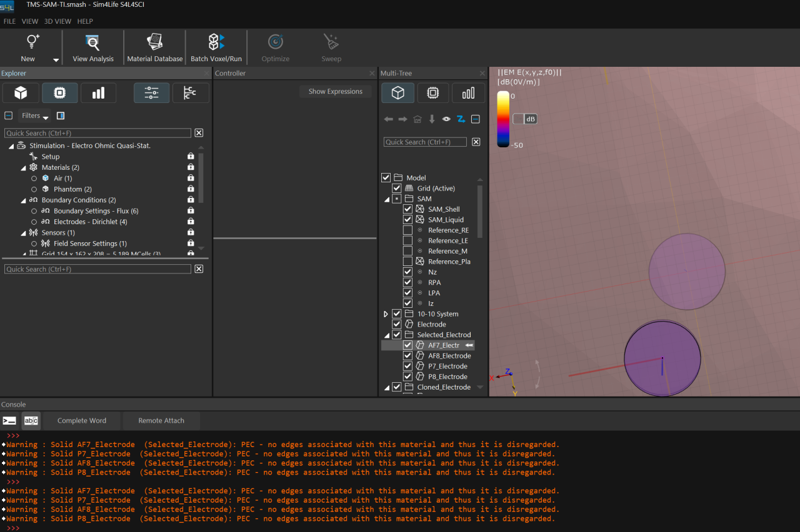Open the FILE menu

click(x=9, y=21)
